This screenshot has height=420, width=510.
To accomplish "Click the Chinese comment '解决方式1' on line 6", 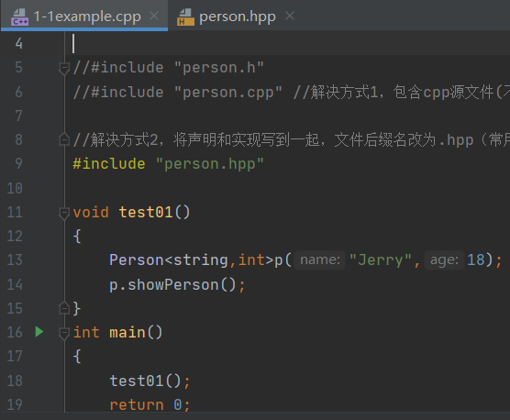I will [344, 92].
